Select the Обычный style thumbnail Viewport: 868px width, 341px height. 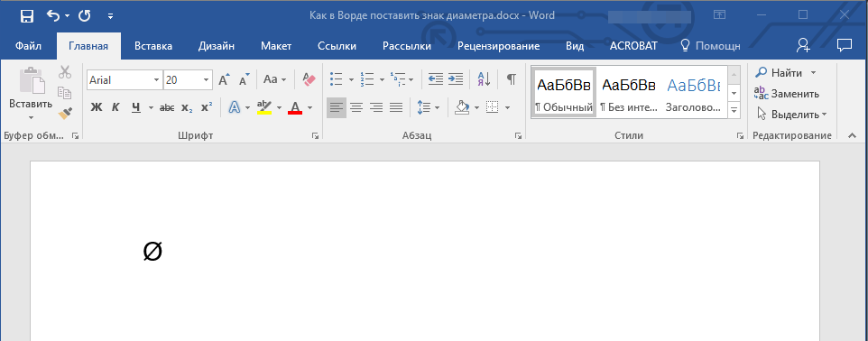[564, 92]
